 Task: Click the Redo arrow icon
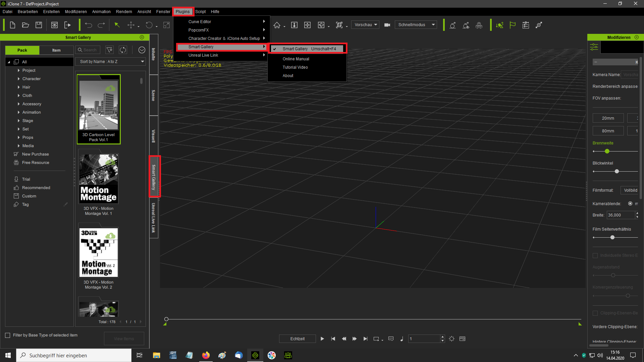101,25
